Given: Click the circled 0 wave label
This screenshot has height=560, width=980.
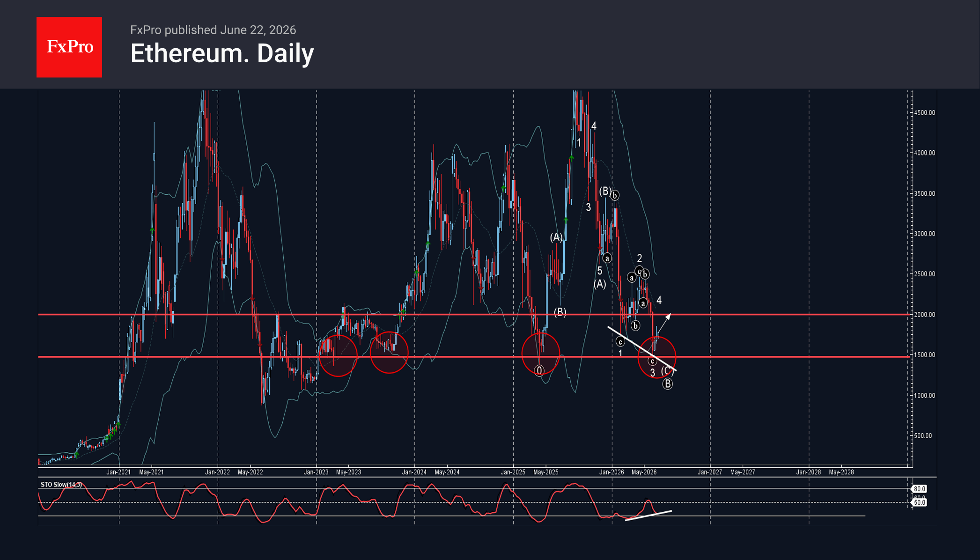Looking at the screenshot, I should (x=539, y=370).
